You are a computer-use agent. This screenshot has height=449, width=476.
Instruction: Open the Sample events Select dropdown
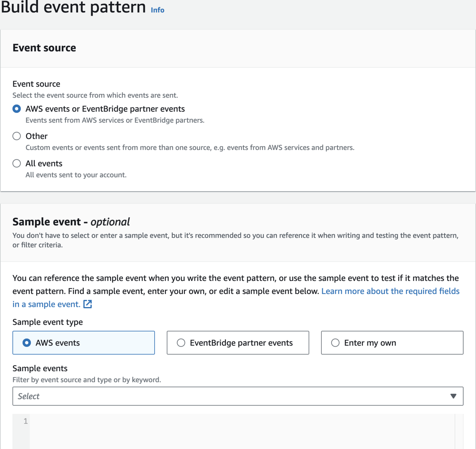pos(238,396)
